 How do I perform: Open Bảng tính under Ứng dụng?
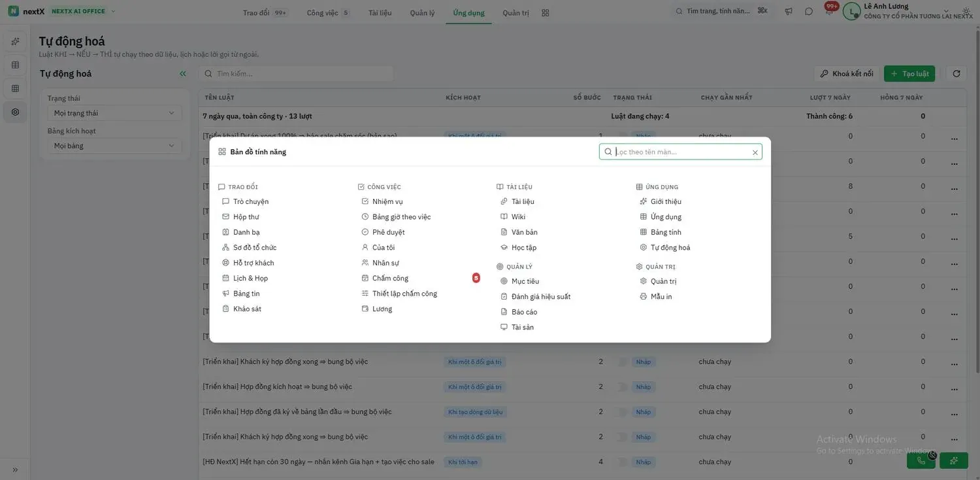(660, 232)
